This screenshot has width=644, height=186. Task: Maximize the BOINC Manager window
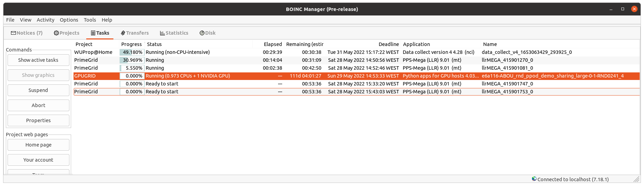(x=623, y=9)
